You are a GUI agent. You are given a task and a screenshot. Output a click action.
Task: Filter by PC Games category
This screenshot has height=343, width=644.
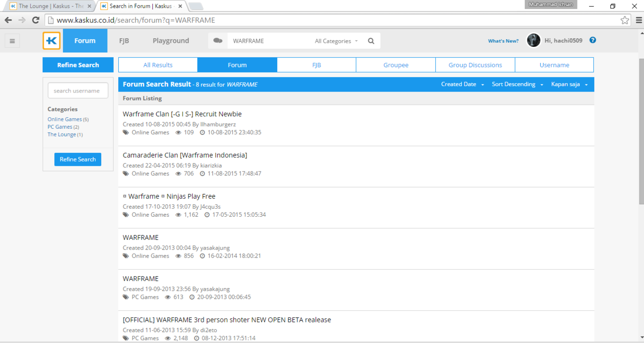coord(60,127)
